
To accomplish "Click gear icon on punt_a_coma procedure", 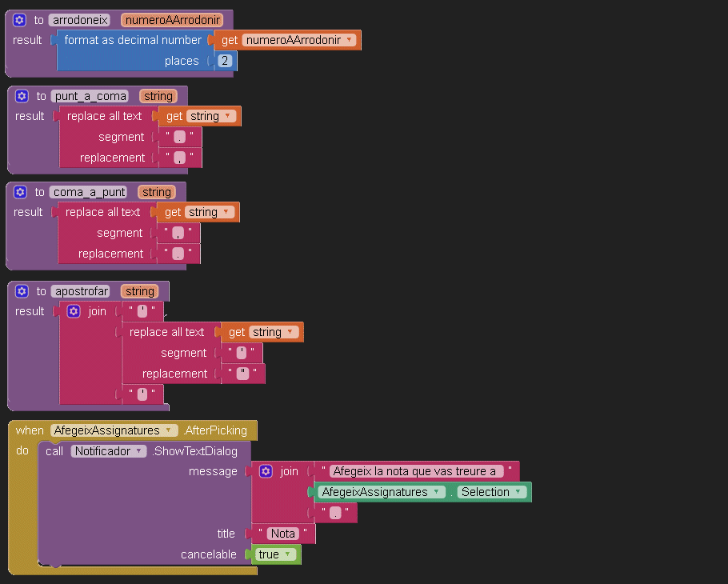I will coord(22,96).
